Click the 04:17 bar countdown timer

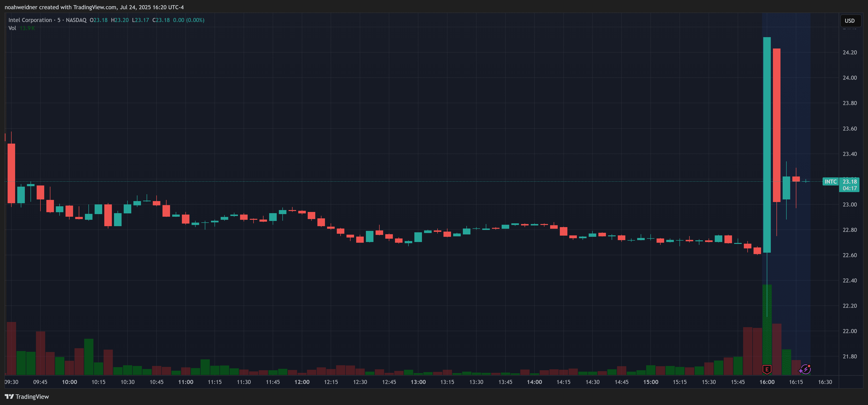(x=850, y=188)
